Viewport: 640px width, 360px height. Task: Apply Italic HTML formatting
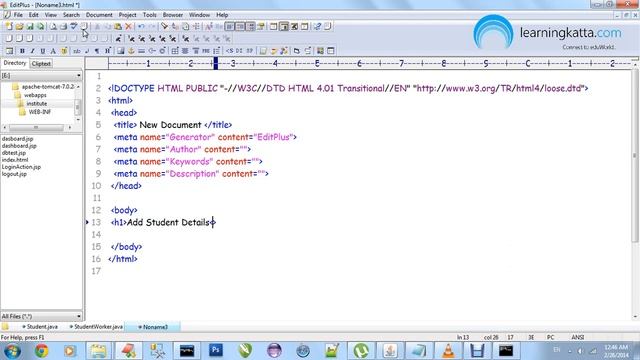pyautogui.click(x=32, y=51)
